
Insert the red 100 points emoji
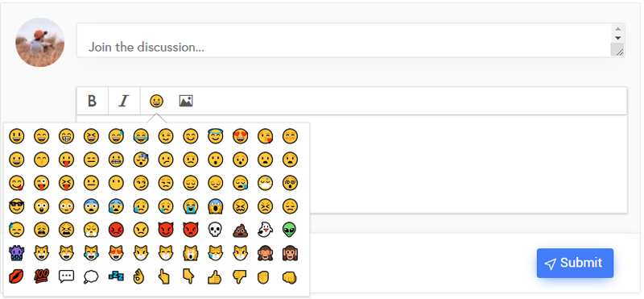pos(42,276)
